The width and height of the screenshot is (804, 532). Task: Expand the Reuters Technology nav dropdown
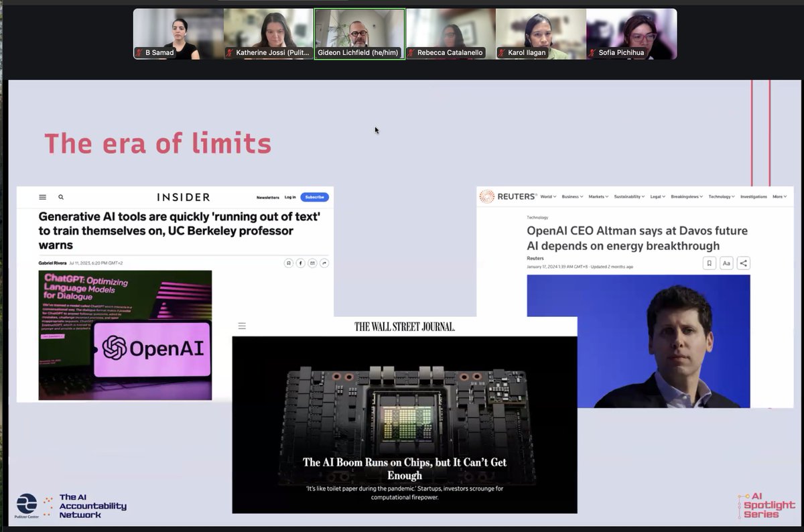click(722, 196)
